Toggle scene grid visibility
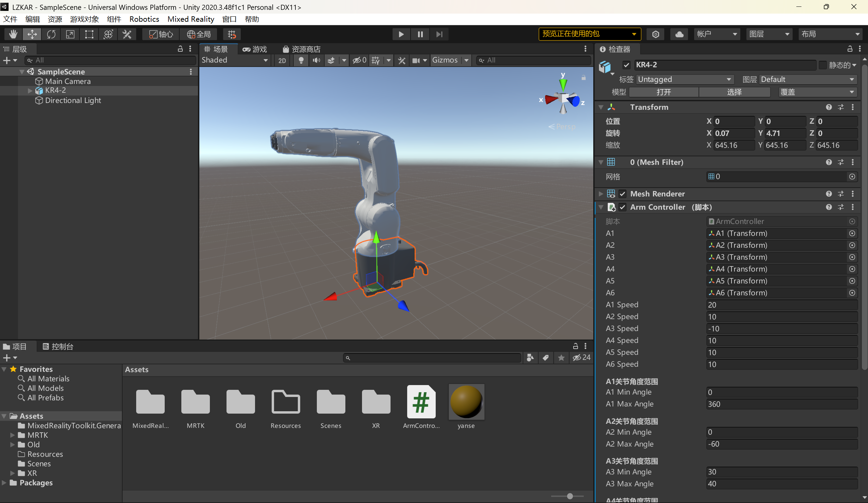 tap(376, 60)
